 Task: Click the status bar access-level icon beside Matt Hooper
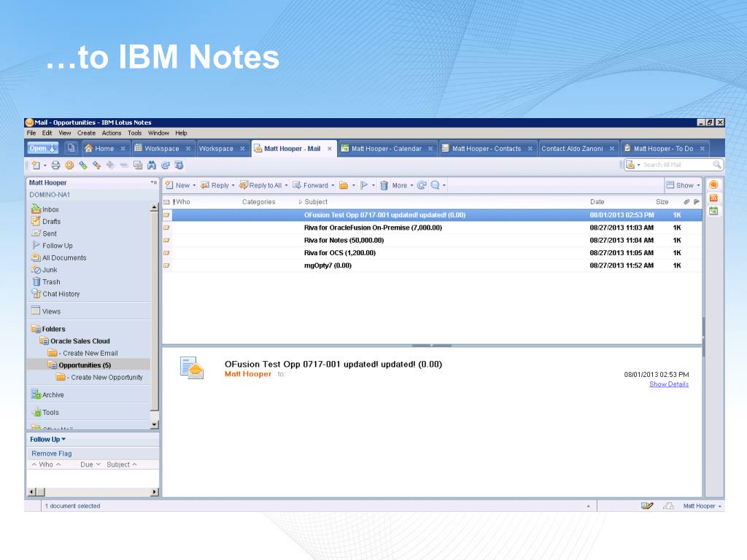(x=668, y=506)
